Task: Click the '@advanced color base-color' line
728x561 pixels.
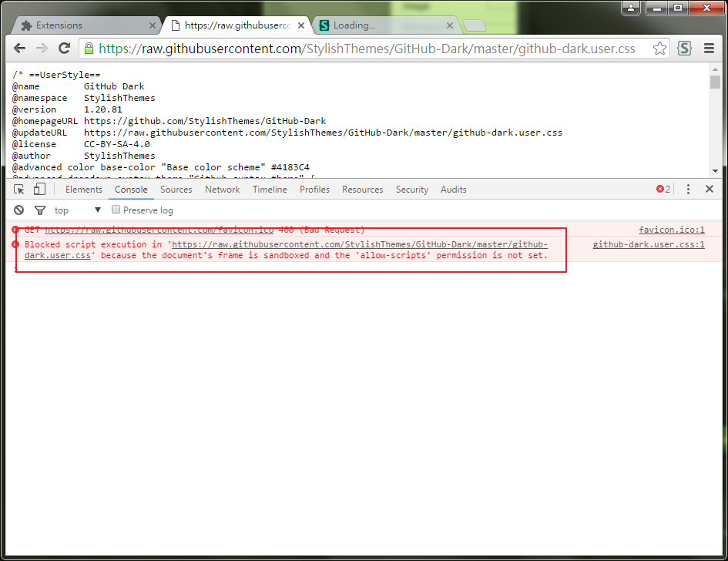Action: (x=161, y=167)
